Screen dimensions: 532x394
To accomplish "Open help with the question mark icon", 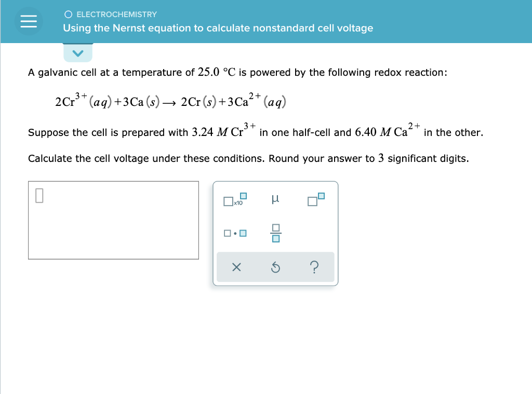I will 315,267.
